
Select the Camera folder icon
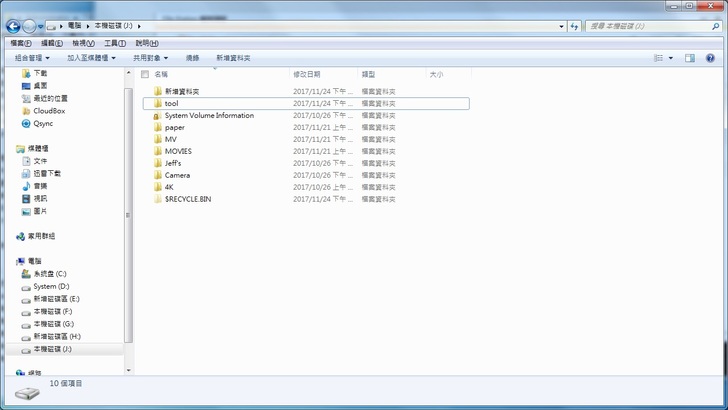(x=158, y=175)
